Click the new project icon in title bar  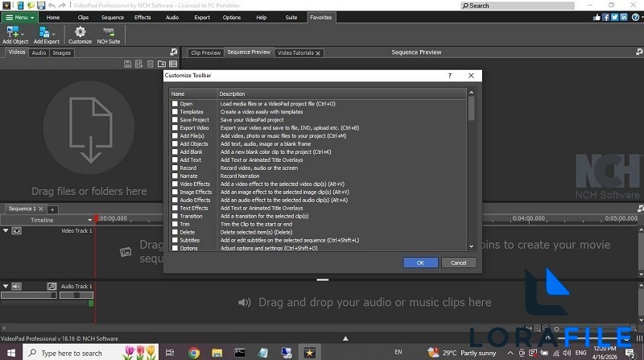[20, 6]
